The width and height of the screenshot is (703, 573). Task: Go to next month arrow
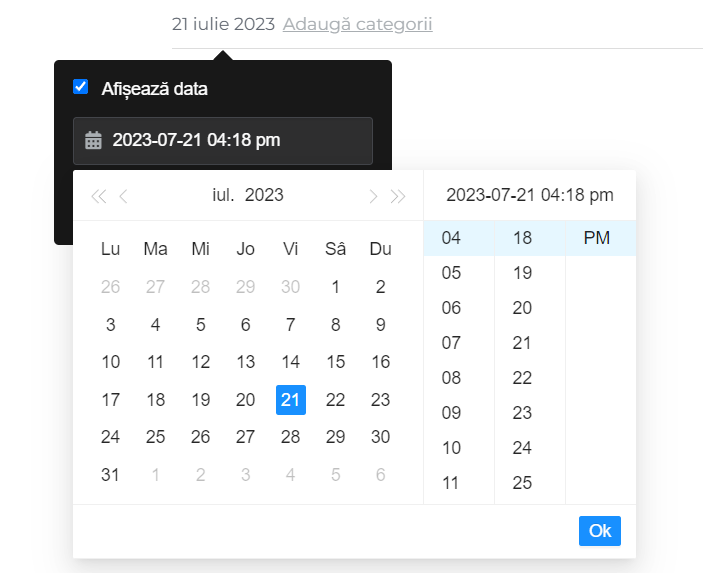(373, 196)
